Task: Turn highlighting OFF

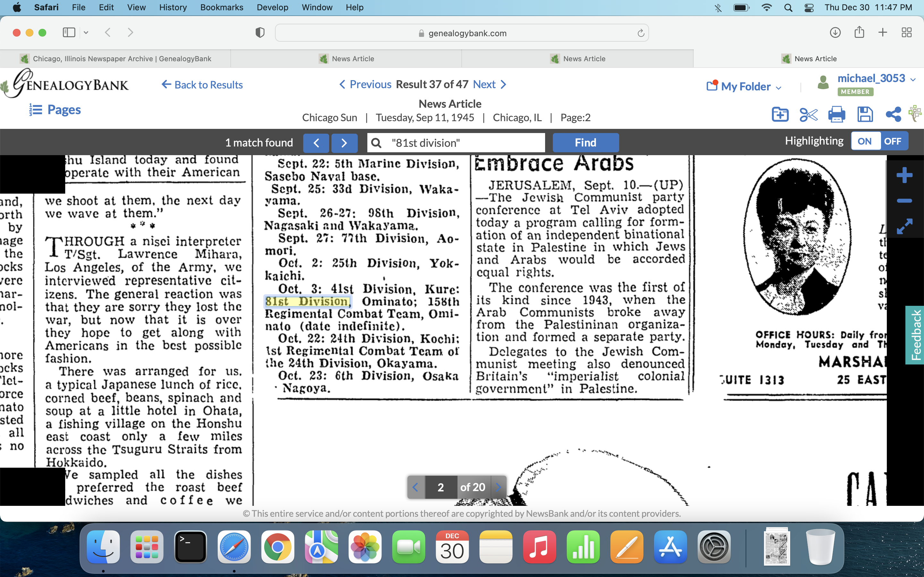Action: (893, 142)
